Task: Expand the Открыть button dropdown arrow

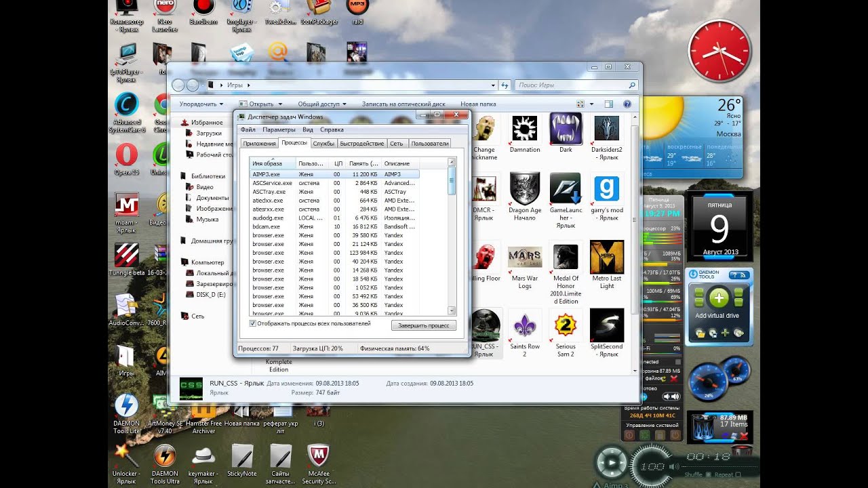Action: (280, 104)
